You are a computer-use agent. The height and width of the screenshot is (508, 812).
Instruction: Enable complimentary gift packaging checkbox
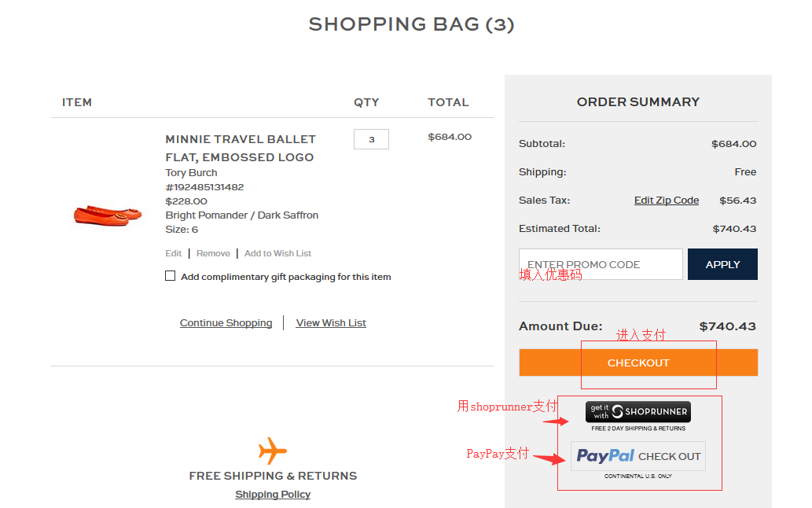pos(171,276)
